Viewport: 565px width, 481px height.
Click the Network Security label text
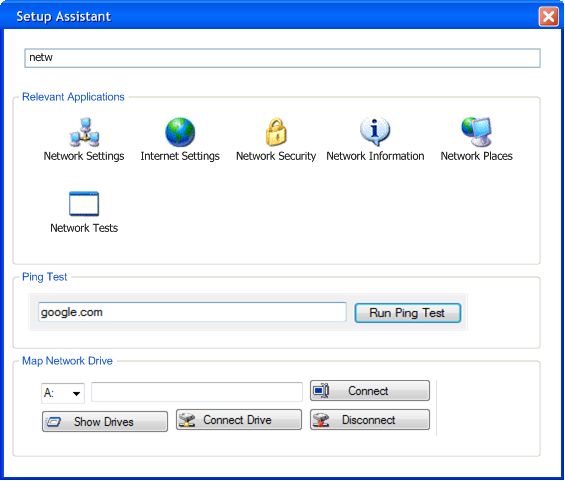276,156
